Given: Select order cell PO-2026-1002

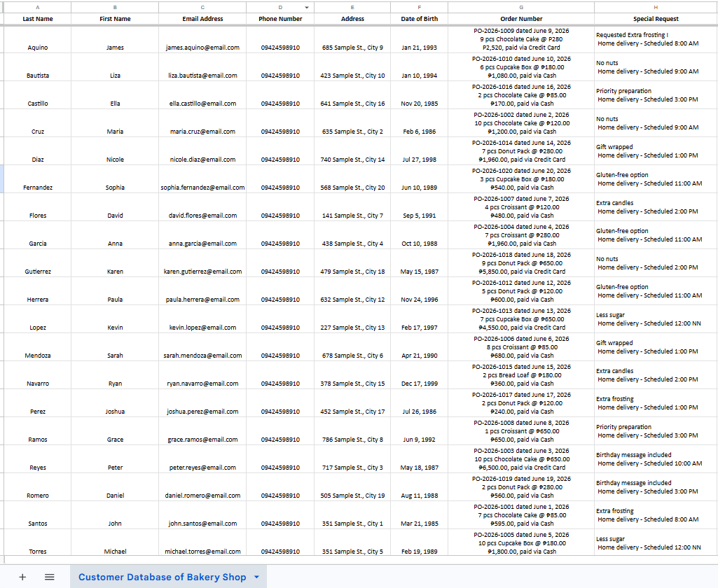Looking at the screenshot, I should 521,123.
